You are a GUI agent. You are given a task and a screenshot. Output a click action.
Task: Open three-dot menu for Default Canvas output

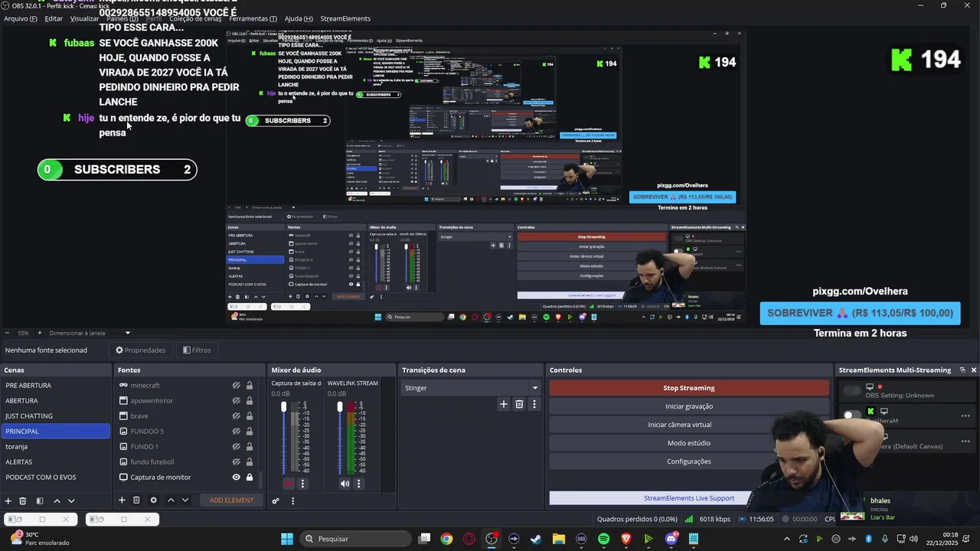[x=965, y=442]
